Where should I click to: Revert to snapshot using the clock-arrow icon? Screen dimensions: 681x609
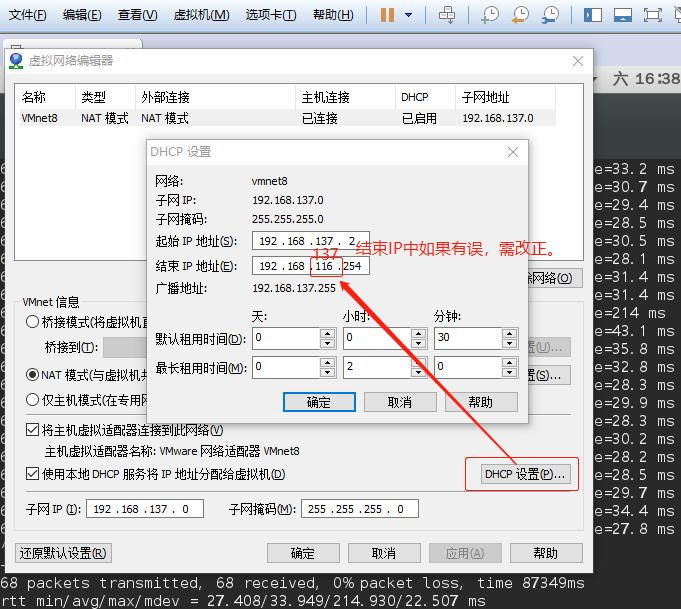click(520, 15)
